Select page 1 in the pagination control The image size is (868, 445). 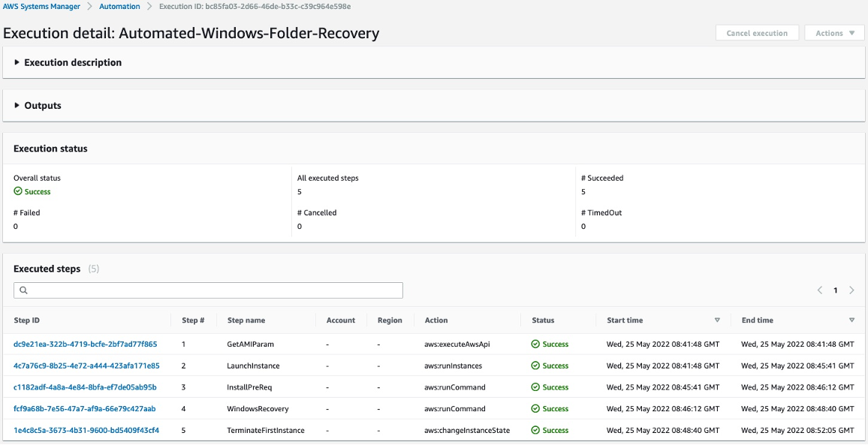click(x=835, y=290)
